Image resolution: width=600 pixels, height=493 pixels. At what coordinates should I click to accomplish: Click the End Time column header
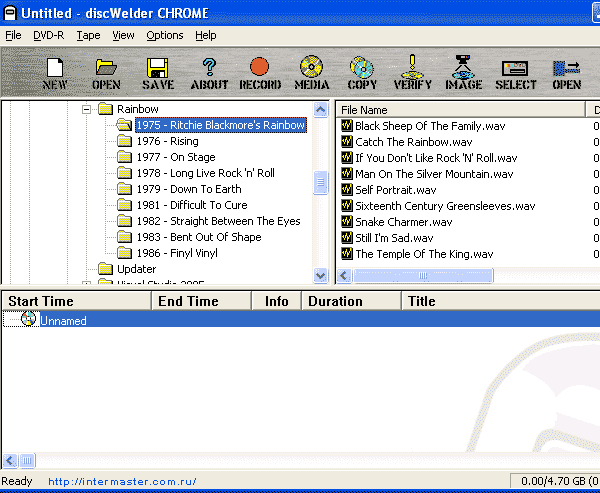pyautogui.click(x=202, y=301)
